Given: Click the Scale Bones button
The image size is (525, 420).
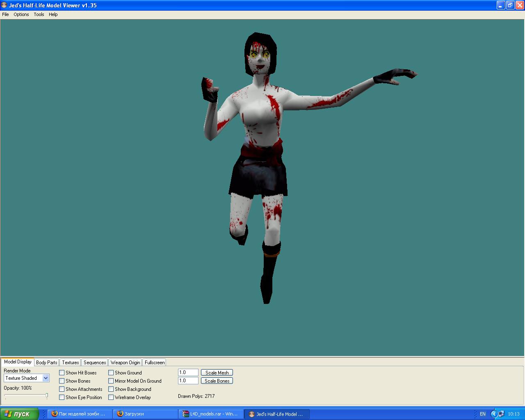Looking at the screenshot, I should click(217, 381).
